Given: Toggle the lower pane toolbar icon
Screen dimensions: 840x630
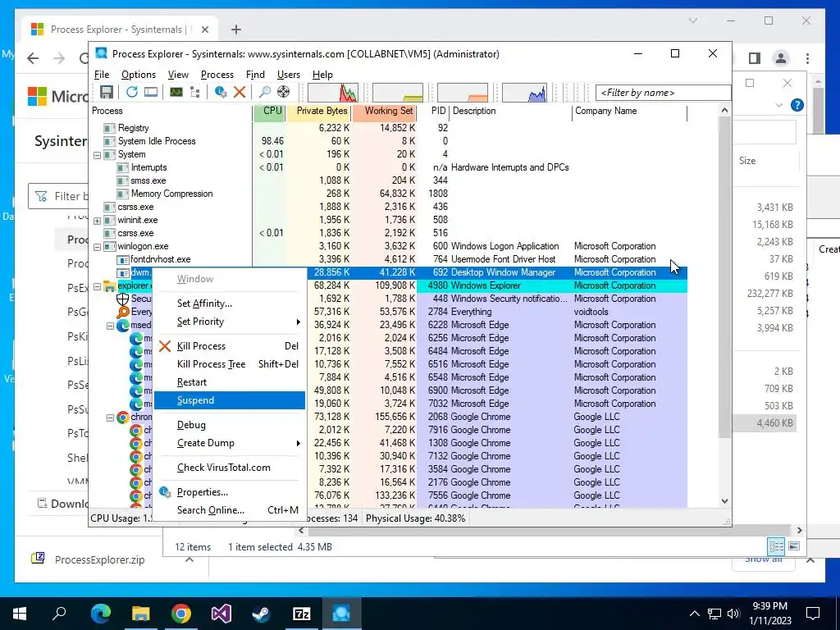Looking at the screenshot, I should click(x=151, y=92).
